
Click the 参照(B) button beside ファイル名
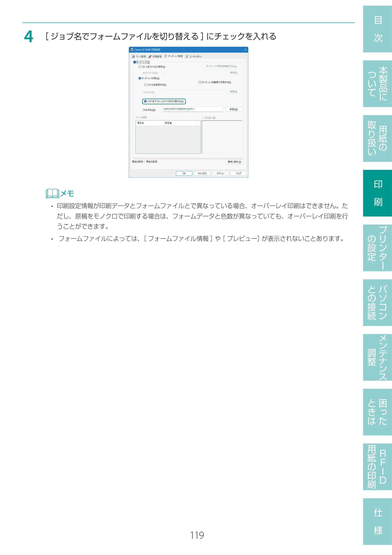pos(234,92)
